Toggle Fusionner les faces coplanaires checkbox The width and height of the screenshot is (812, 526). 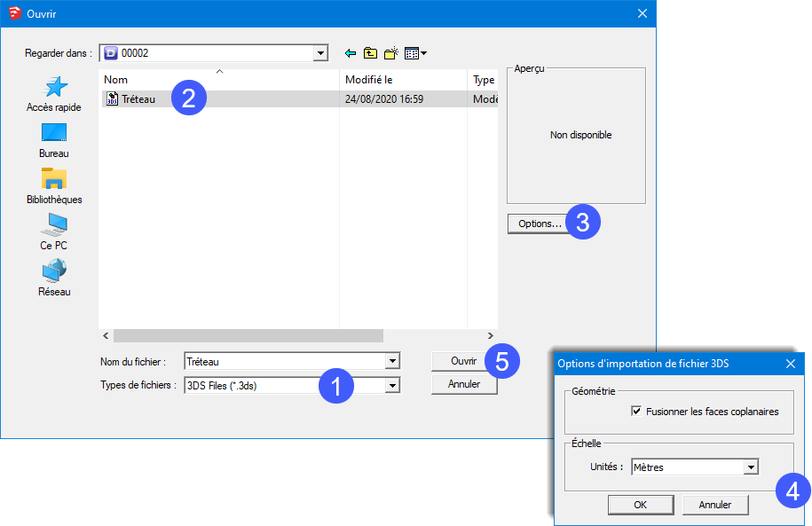(x=636, y=412)
